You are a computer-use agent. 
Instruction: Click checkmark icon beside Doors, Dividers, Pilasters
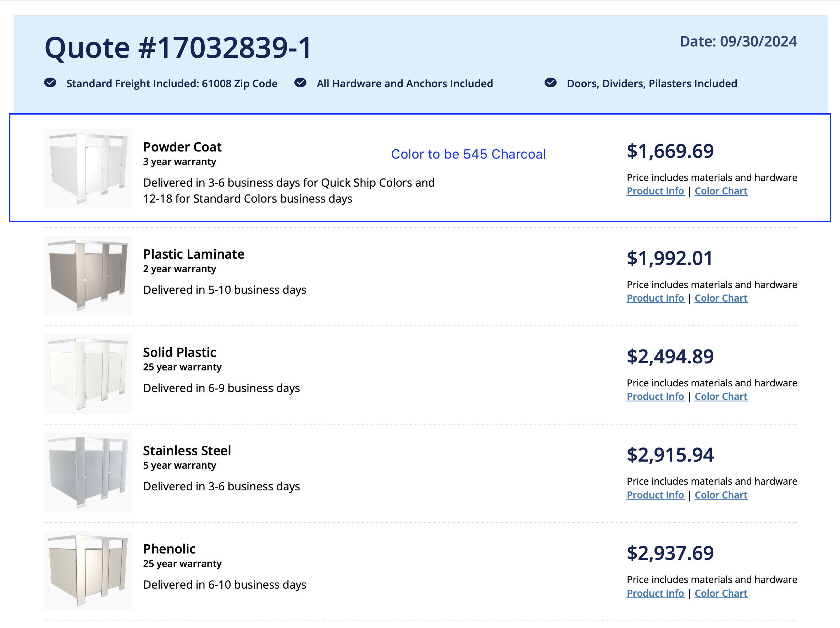550,82
